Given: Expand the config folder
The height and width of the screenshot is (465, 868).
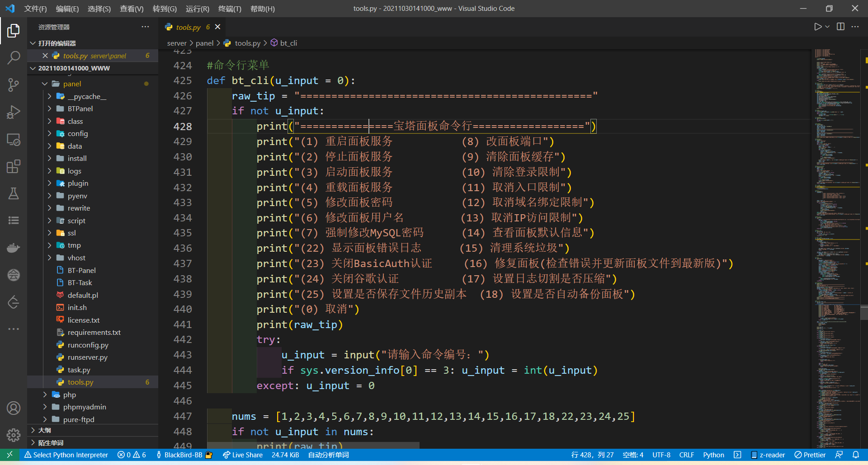Looking at the screenshot, I should (93, 133).
